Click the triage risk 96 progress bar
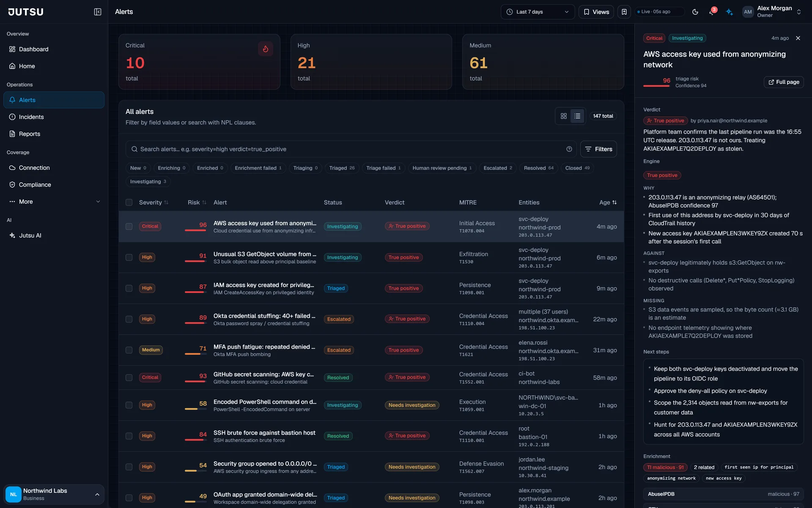Screen dimensions: 812x508 click(x=656, y=86)
